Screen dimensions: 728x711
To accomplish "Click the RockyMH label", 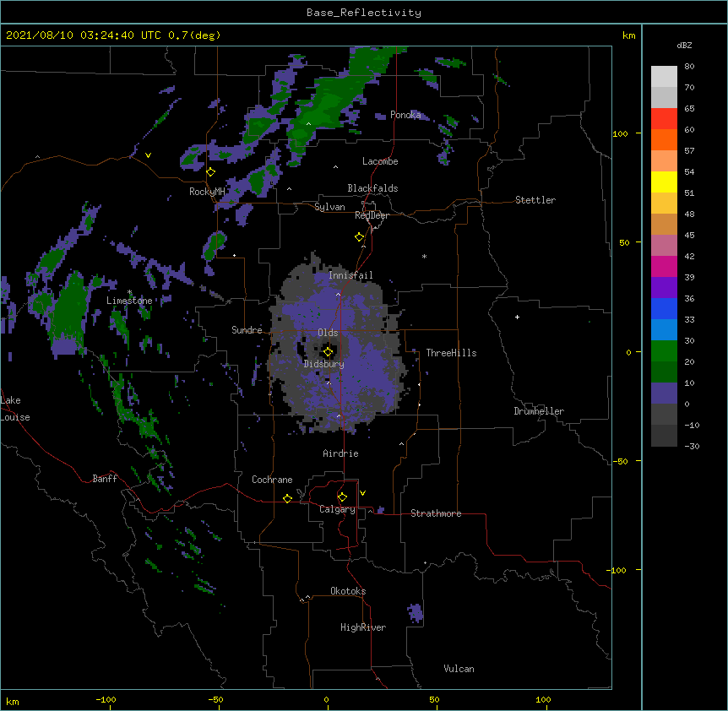I will (207, 192).
